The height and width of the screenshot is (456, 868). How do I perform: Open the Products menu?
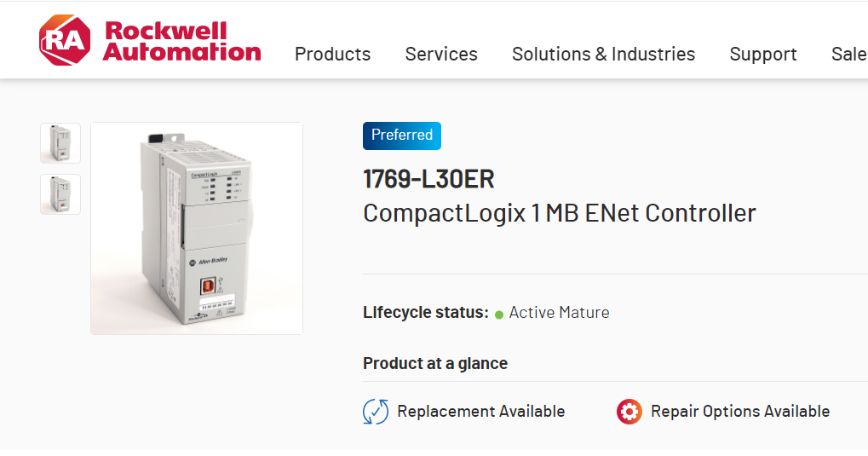[x=332, y=54]
